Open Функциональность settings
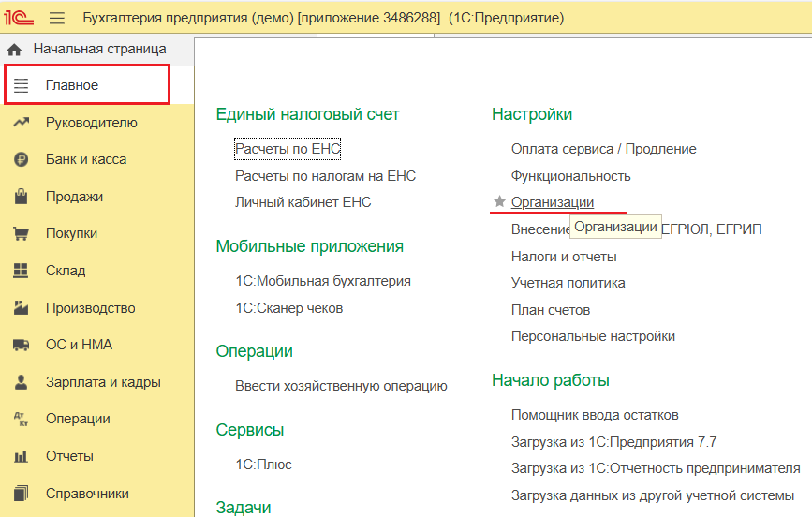Image resolution: width=812 pixels, height=517 pixels. point(570,176)
